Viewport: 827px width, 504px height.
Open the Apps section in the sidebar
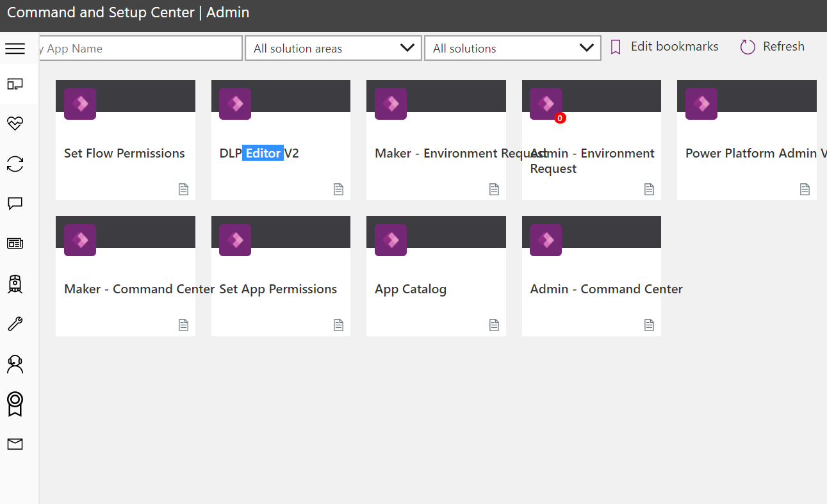[x=15, y=84]
